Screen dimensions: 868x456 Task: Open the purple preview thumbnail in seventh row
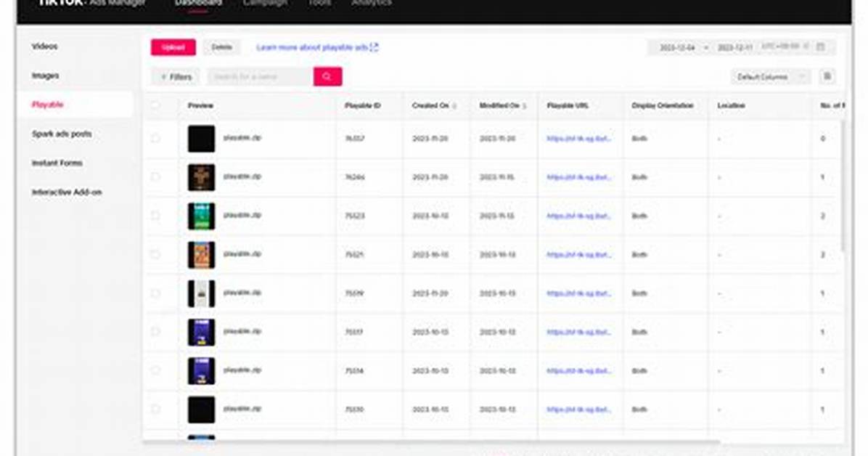[x=202, y=371]
